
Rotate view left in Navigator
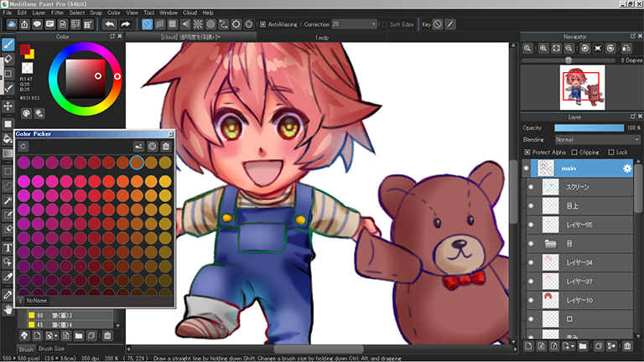click(584, 49)
